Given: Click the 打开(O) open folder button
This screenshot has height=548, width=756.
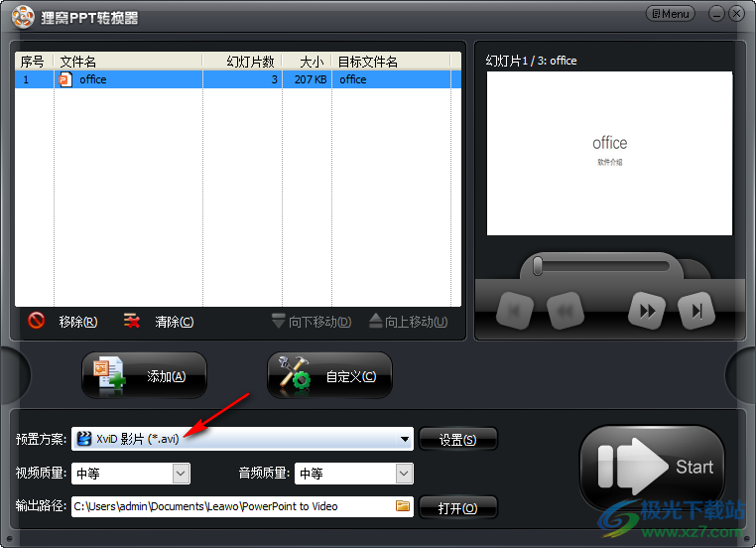Looking at the screenshot, I should pos(458,508).
